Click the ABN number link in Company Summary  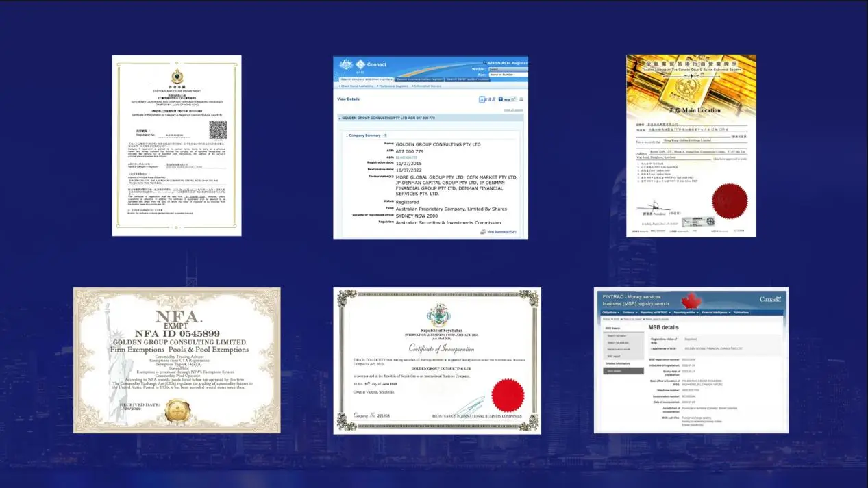(x=406, y=157)
